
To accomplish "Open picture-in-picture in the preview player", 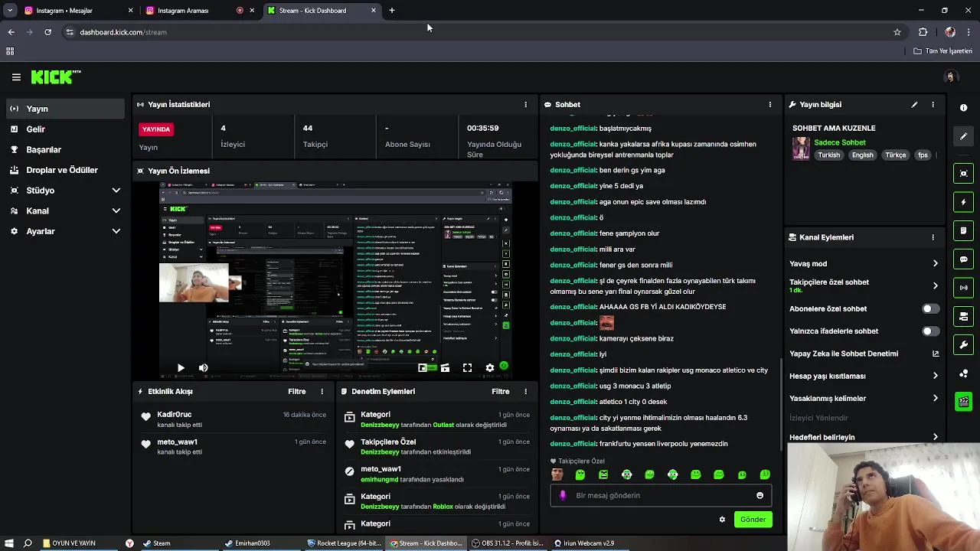I will point(422,368).
